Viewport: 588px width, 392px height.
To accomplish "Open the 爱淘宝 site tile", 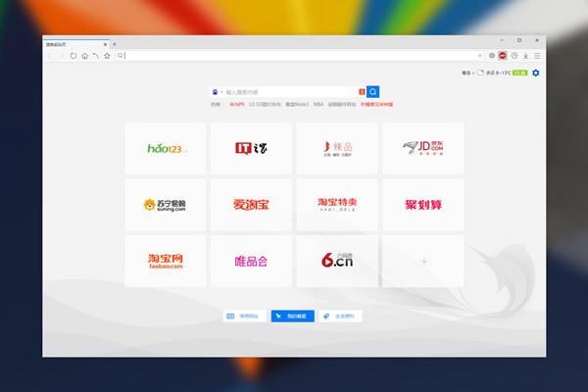I will coord(251,205).
